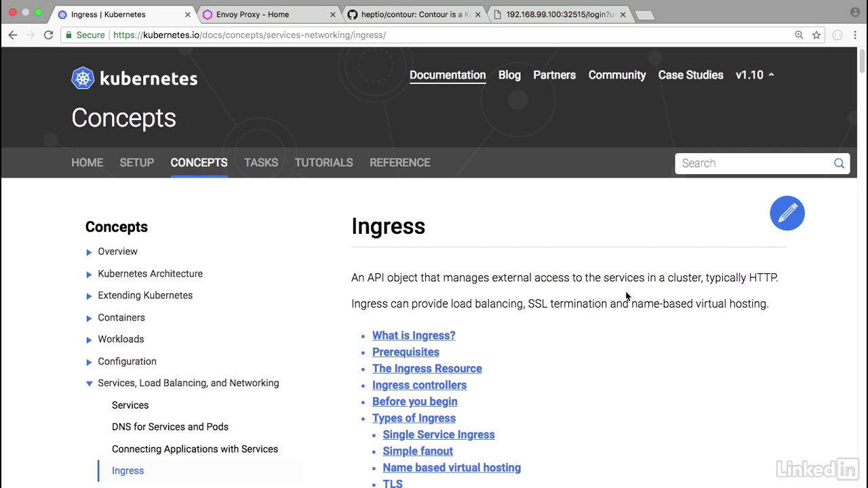The height and width of the screenshot is (488, 868).
Task: Expand the Extending Kubernetes arrow
Action: tap(89, 296)
